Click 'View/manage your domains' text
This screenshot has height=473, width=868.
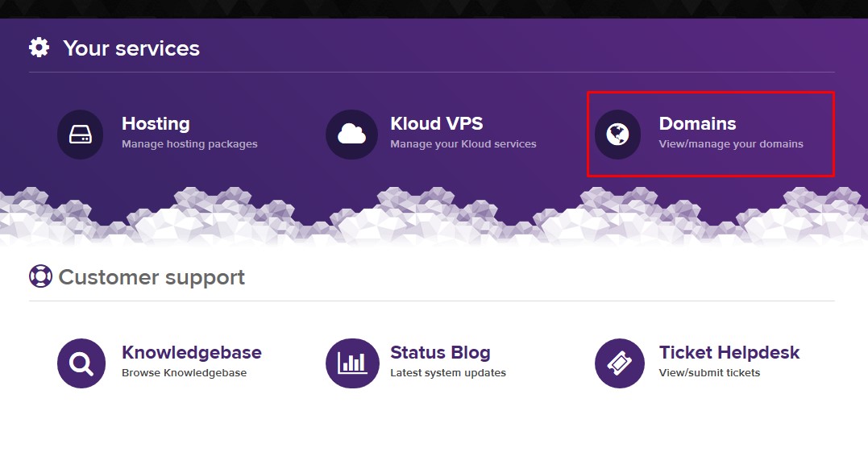[x=731, y=144]
